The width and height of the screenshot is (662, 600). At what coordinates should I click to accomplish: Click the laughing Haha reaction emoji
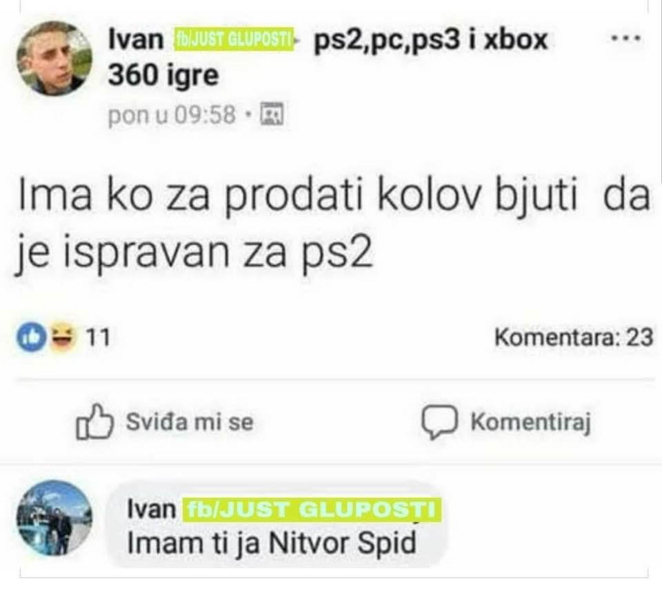click(x=62, y=337)
